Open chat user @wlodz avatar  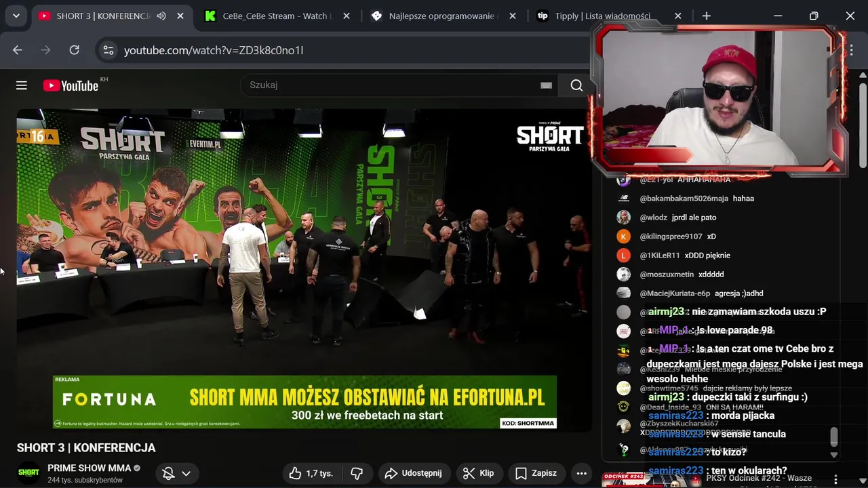pos(623,218)
